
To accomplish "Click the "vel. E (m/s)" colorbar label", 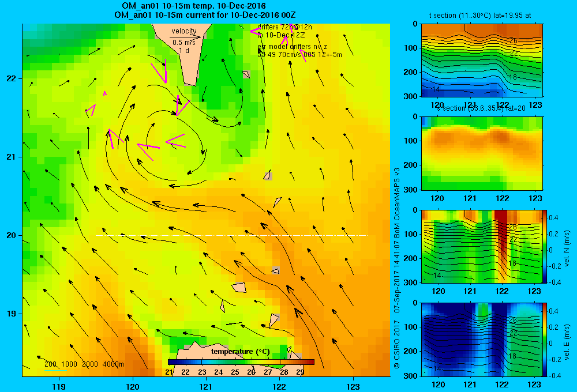I will coord(567,342).
